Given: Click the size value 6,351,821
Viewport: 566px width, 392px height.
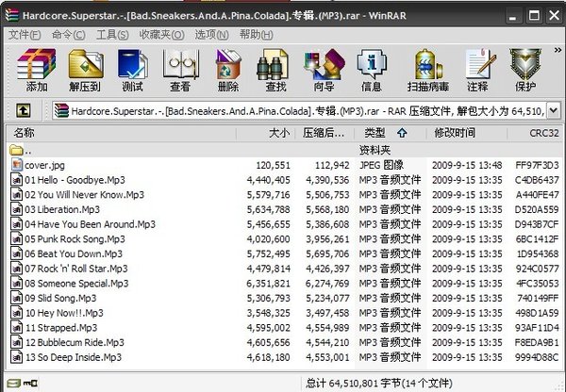Looking at the screenshot, I should tap(268, 284).
